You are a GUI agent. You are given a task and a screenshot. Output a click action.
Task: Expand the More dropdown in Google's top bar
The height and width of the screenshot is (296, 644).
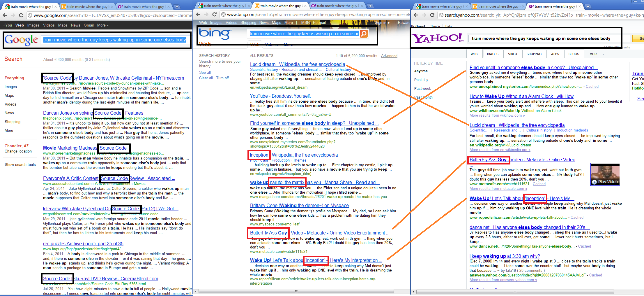pos(103,25)
